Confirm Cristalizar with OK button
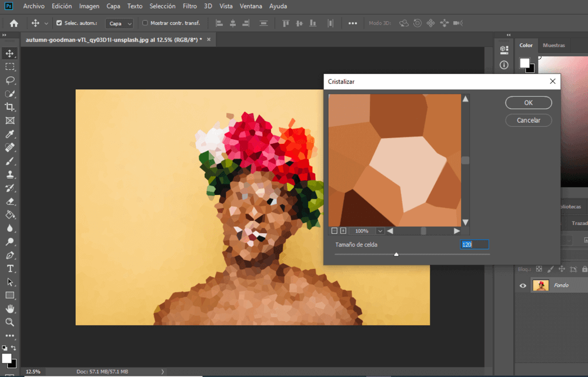 pyautogui.click(x=528, y=103)
